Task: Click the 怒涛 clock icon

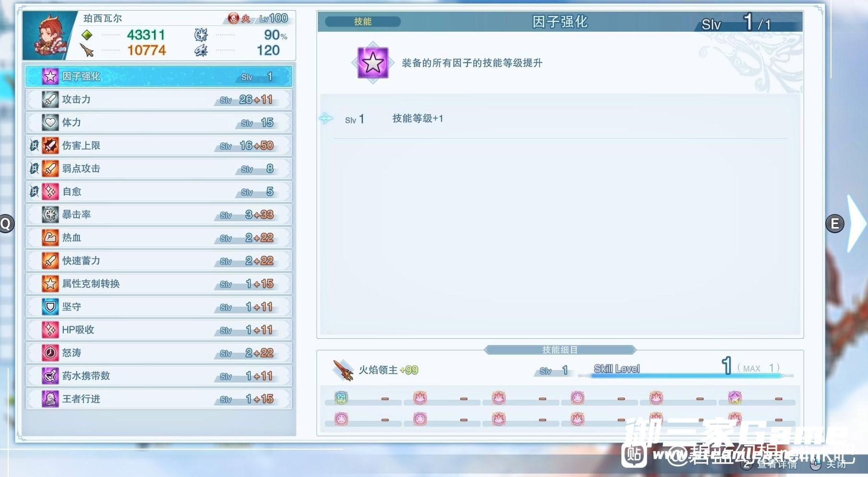Action: click(50, 353)
